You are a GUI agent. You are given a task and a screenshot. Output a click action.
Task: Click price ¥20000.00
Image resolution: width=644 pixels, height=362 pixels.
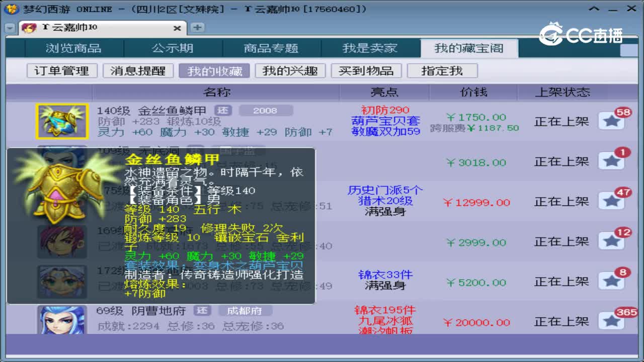point(476,322)
